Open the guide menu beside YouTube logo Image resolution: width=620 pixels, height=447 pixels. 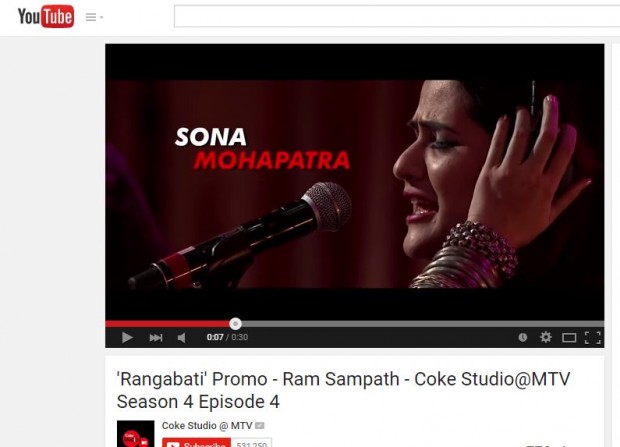point(94,17)
